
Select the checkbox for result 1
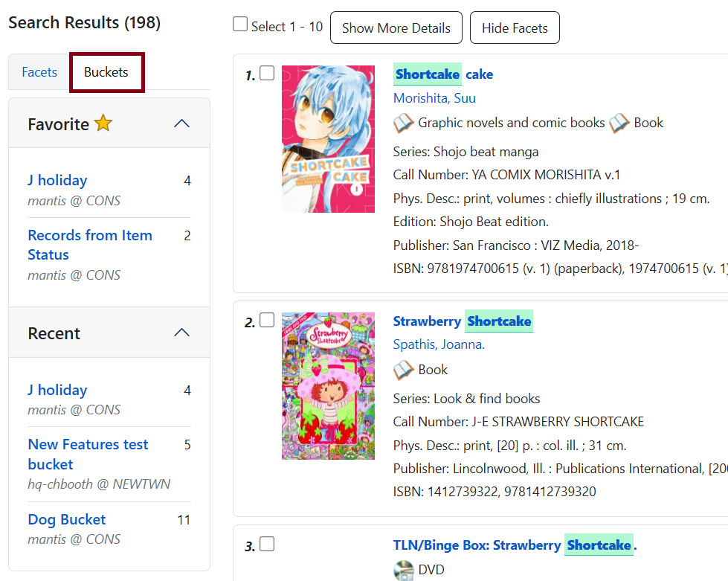click(267, 73)
